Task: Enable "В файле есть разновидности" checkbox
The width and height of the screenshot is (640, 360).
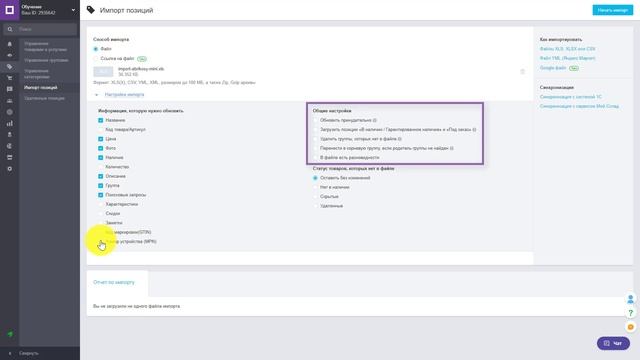Action: [x=315, y=158]
